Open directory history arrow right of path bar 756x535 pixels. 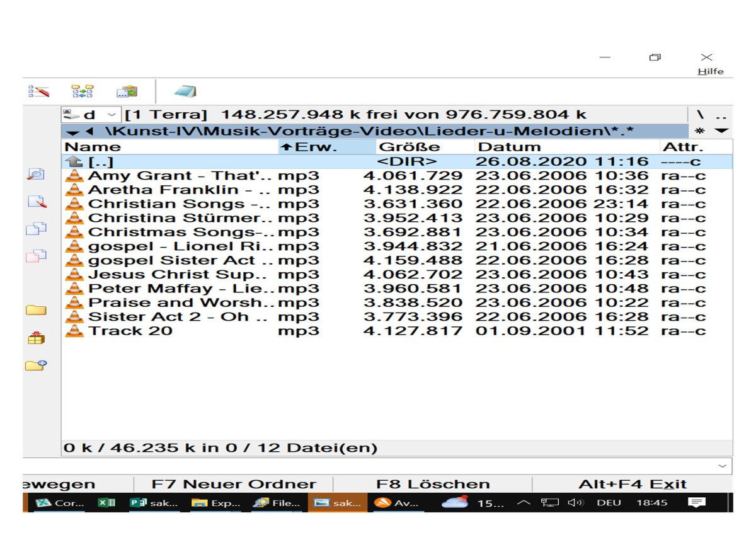pos(721,131)
